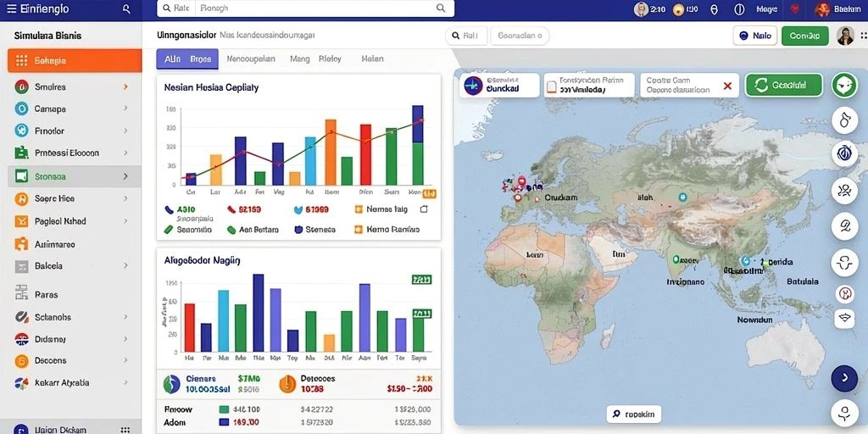This screenshot has height=434, width=868.
Task: Click the green Conotep button
Action: click(805, 36)
